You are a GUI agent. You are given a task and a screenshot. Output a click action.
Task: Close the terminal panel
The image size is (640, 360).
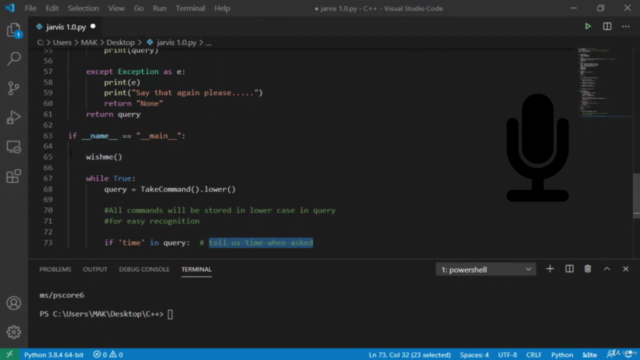(626, 269)
